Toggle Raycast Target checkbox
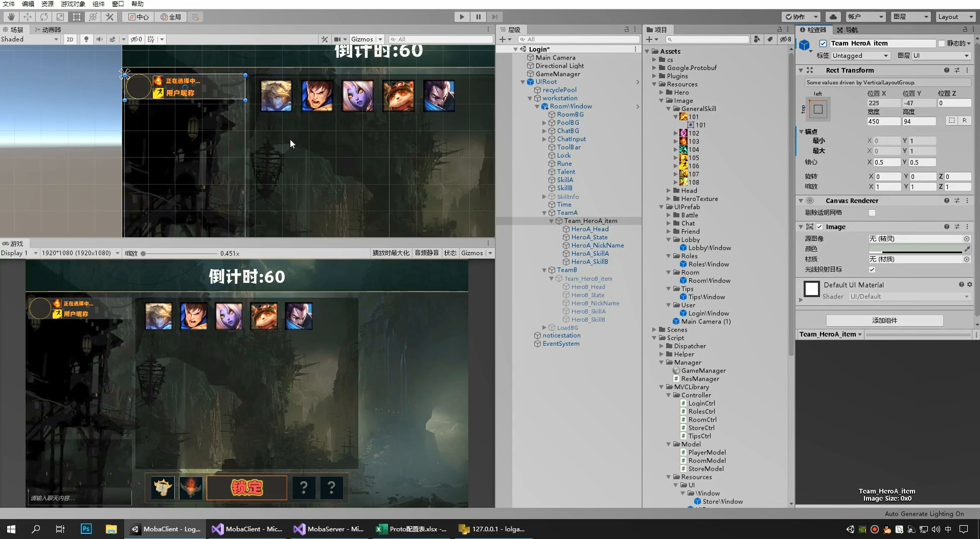The image size is (980, 539). [x=872, y=269]
